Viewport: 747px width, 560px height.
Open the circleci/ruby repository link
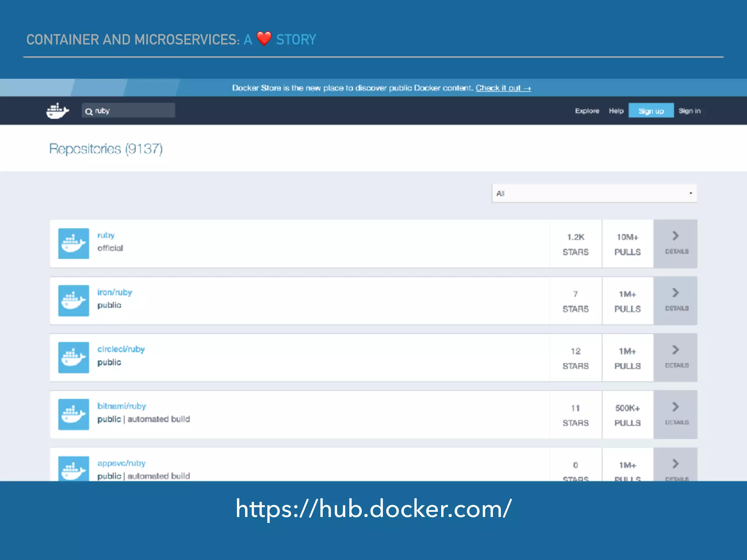tap(121, 349)
